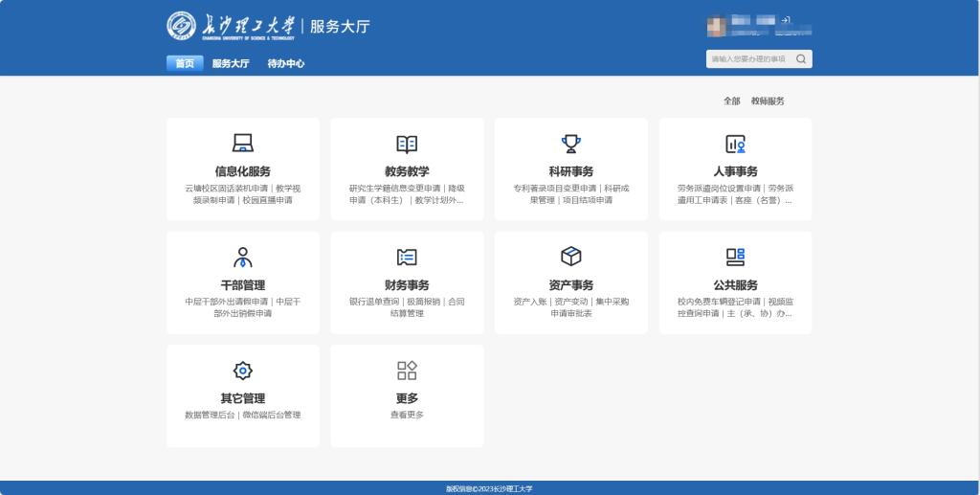Click the trophy icon for 科研事务
The image size is (980, 495).
tap(571, 144)
